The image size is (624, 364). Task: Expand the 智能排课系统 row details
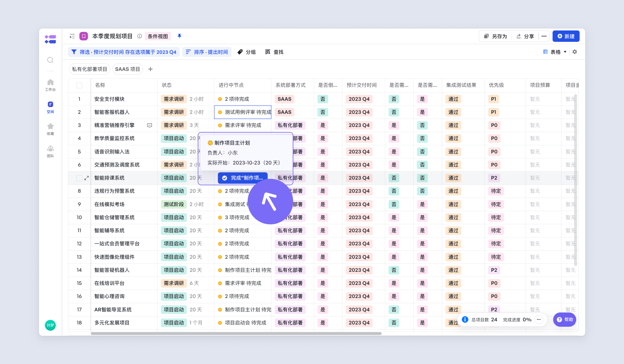pos(86,178)
